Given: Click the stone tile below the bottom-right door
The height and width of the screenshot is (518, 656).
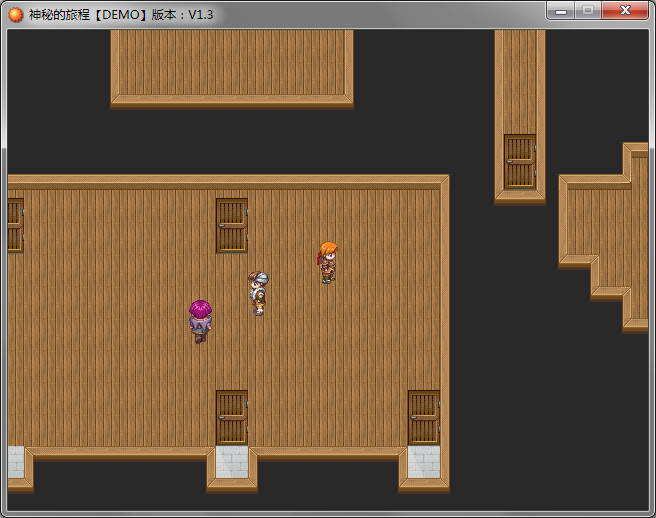Looking at the screenshot, I should click(423, 462).
